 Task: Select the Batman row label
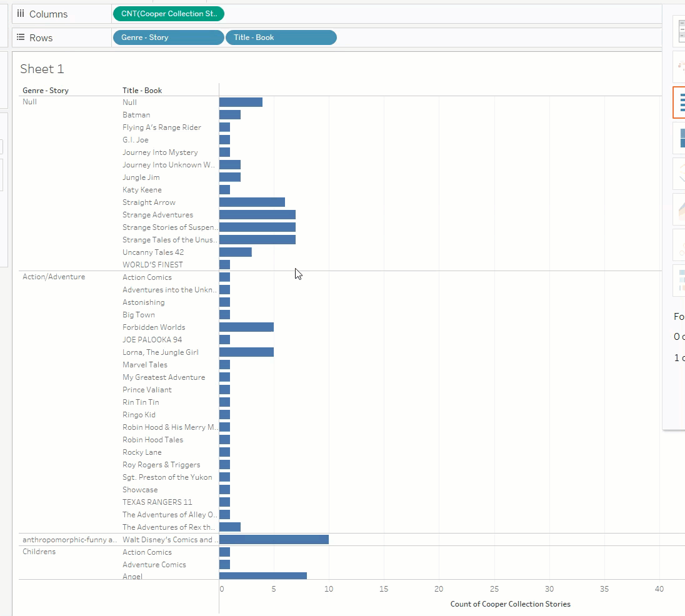(x=136, y=115)
